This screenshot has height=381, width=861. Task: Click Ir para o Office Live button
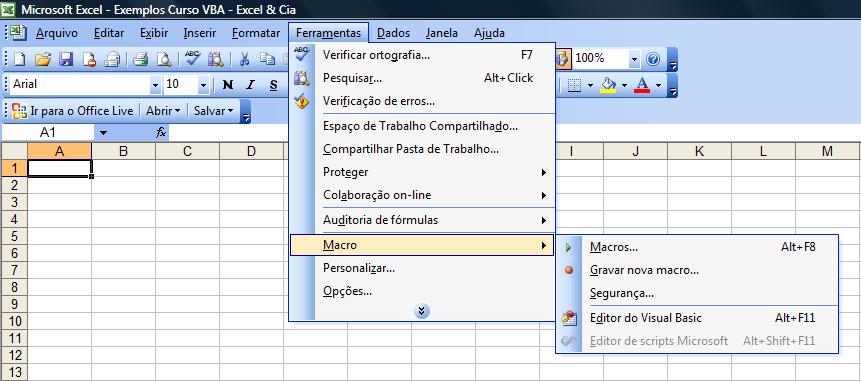[73, 111]
